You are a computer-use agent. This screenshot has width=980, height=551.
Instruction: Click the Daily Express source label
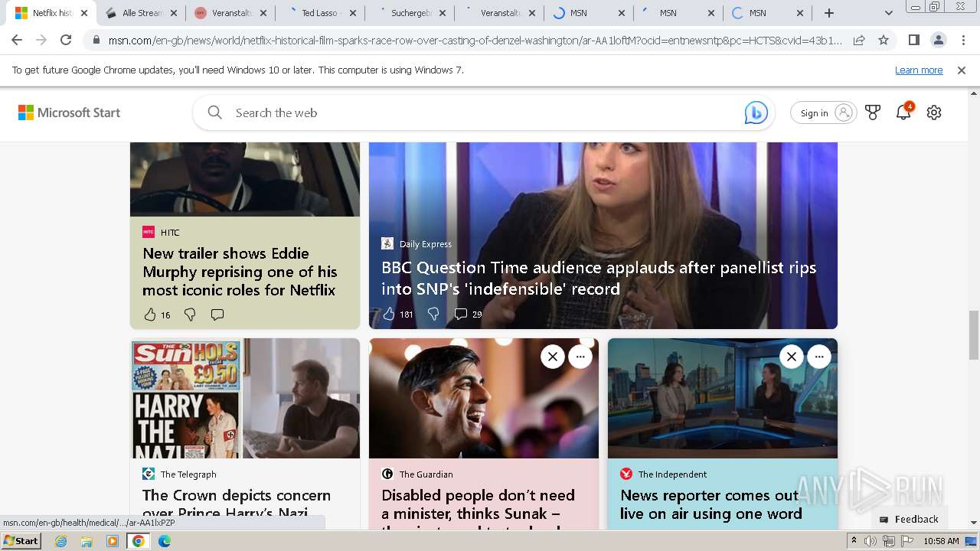coord(425,243)
